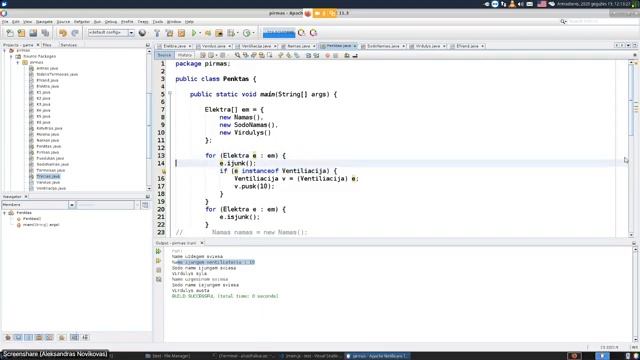Screen dimensions: 640x360
Task: Click the Undo arrow in main toolbar
Action: tap(63, 33)
